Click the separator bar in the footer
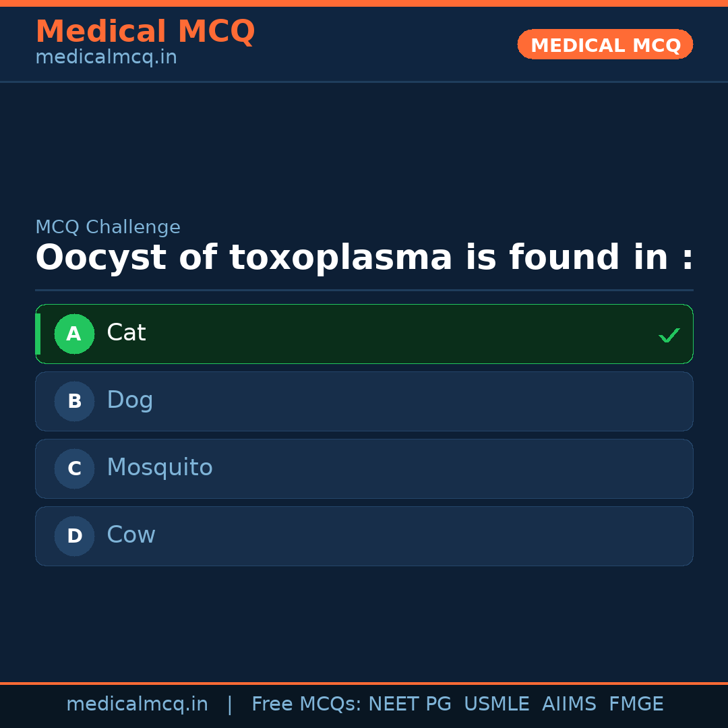 point(229,704)
